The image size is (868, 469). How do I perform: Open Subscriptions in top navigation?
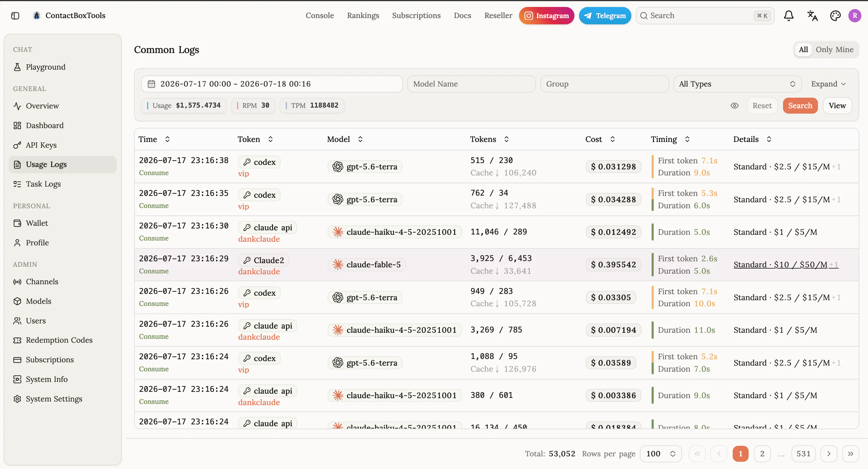(416, 15)
